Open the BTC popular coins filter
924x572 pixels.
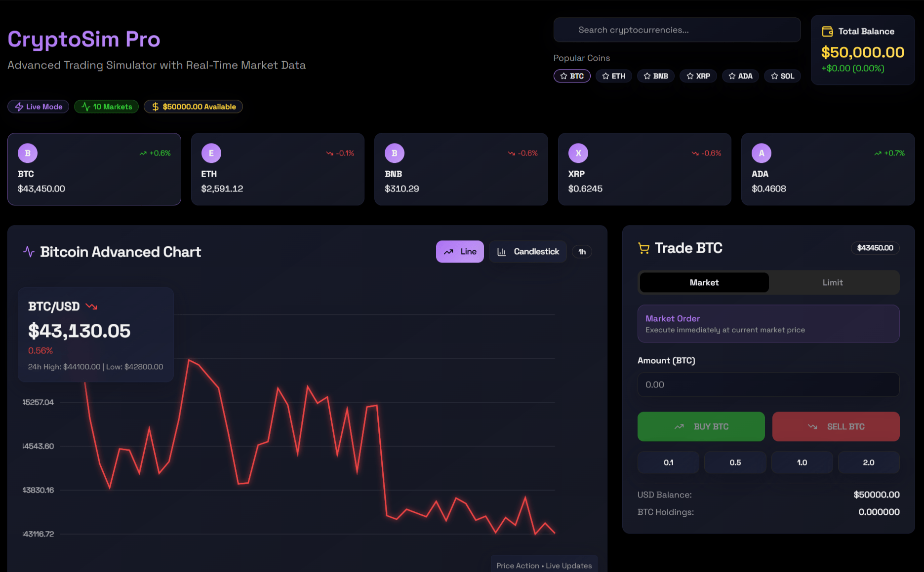(x=571, y=76)
